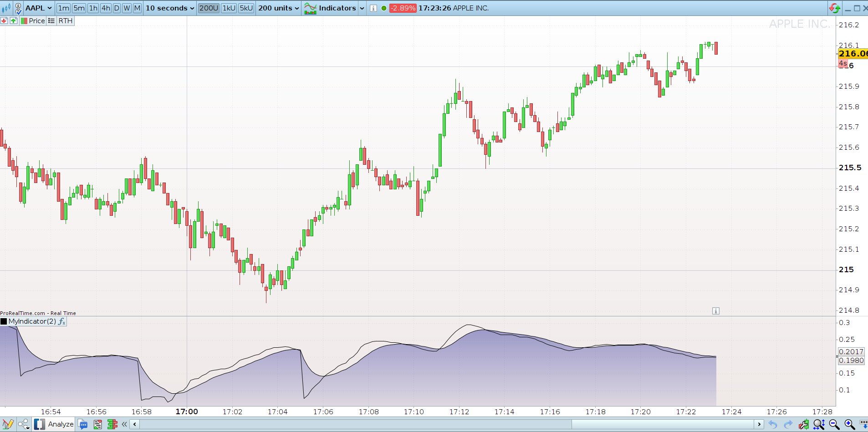
Task: Click the 0.1980 indicator value label
Action: (x=851, y=361)
